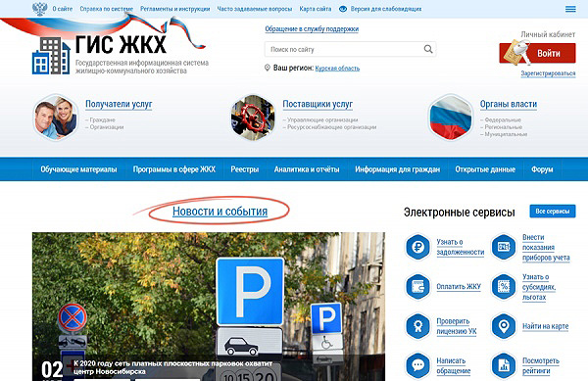Open news headline about Новосибирск paid parking
The height and width of the screenshot is (381, 588).
[172, 367]
